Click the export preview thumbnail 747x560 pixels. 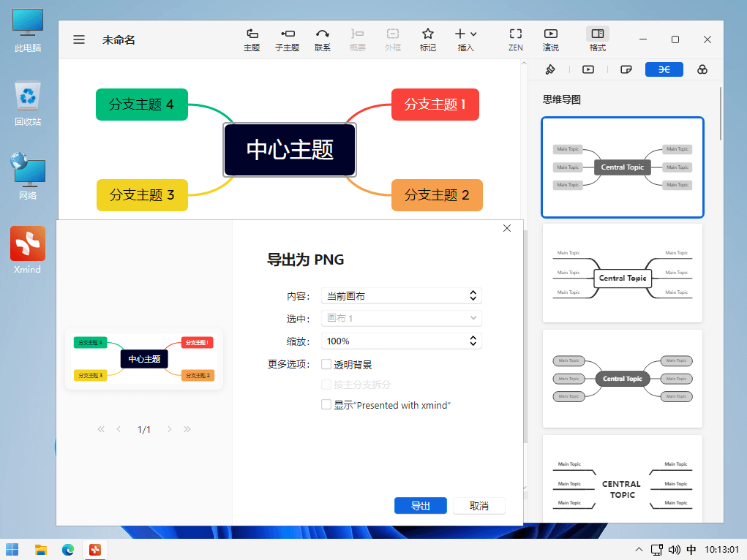(144, 359)
